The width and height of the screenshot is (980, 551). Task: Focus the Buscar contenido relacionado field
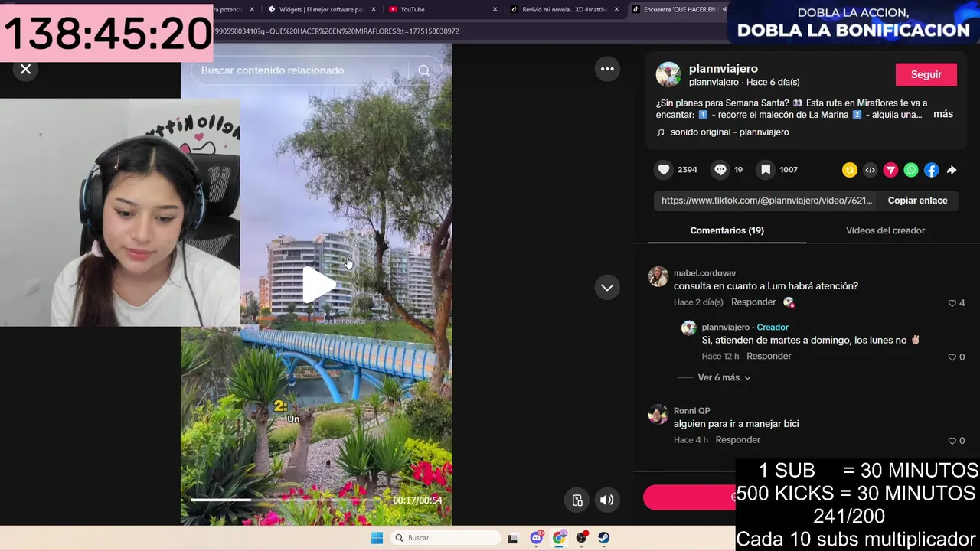tap(299, 70)
